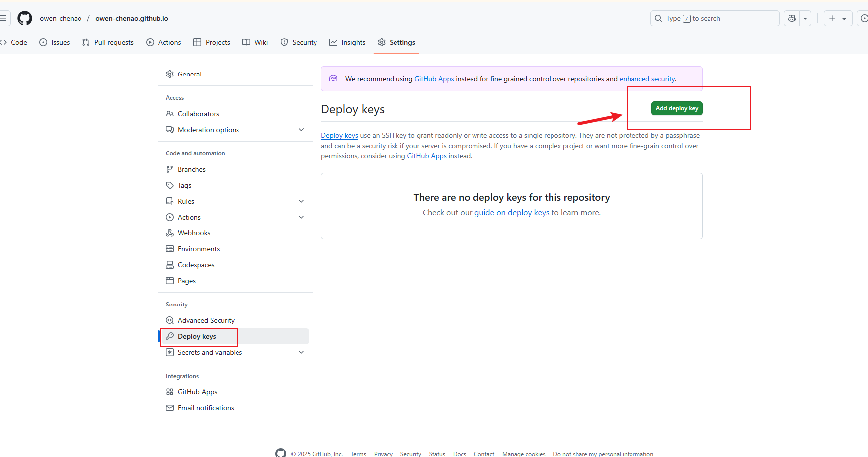
Task: Click the server icon beside Environments
Action: tap(170, 249)
